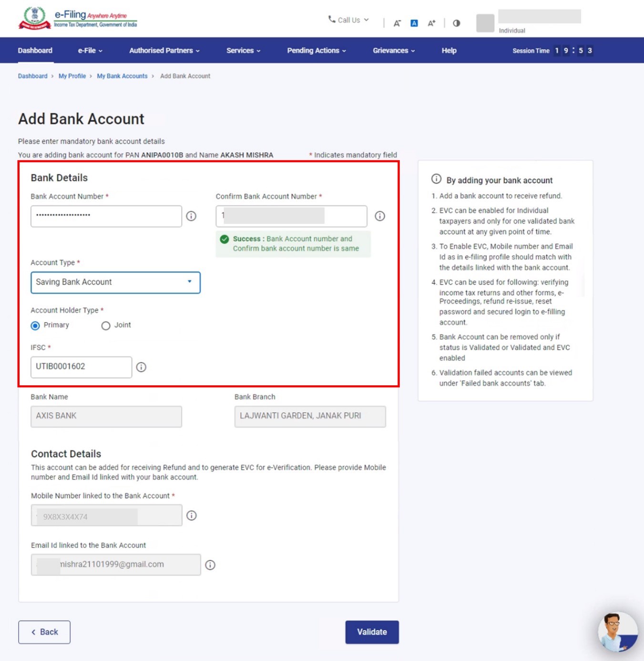This screenshot has height=661, width=644.
Task: Open the Help menu item
Action: coord(449,51)
